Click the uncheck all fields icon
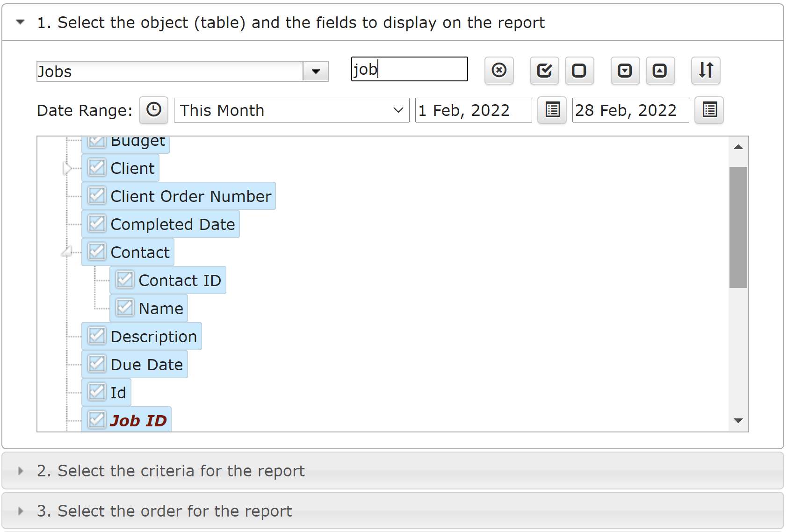 tap(579, 71)
